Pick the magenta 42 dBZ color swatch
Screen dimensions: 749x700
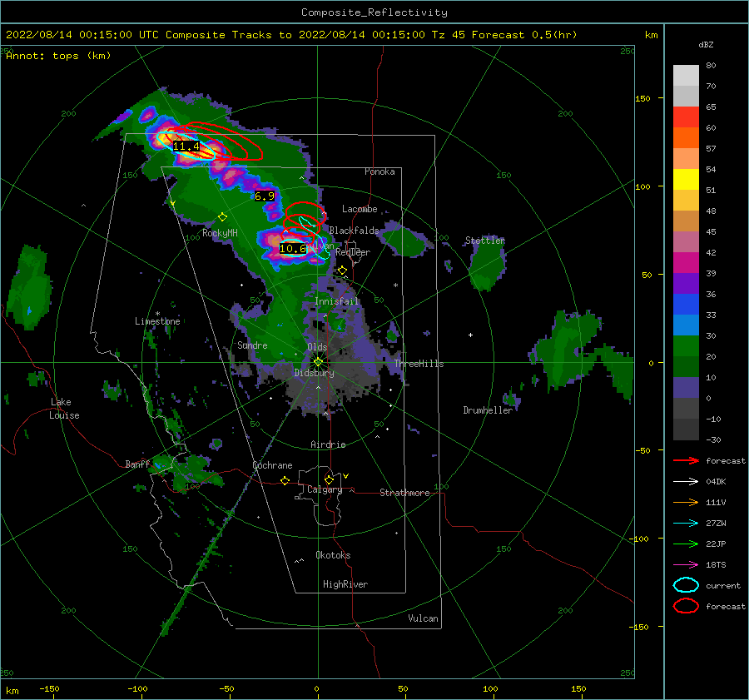click(686, 262)
